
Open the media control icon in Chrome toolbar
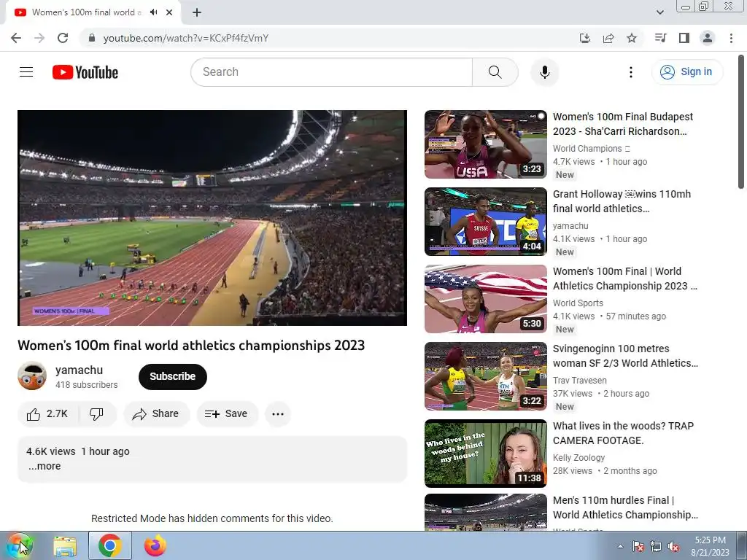click(x=660, y=38)
